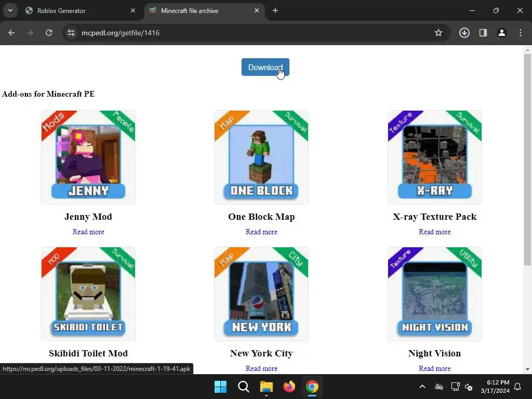
Task: Toggle the Chrome side panel
Action: 483,33
